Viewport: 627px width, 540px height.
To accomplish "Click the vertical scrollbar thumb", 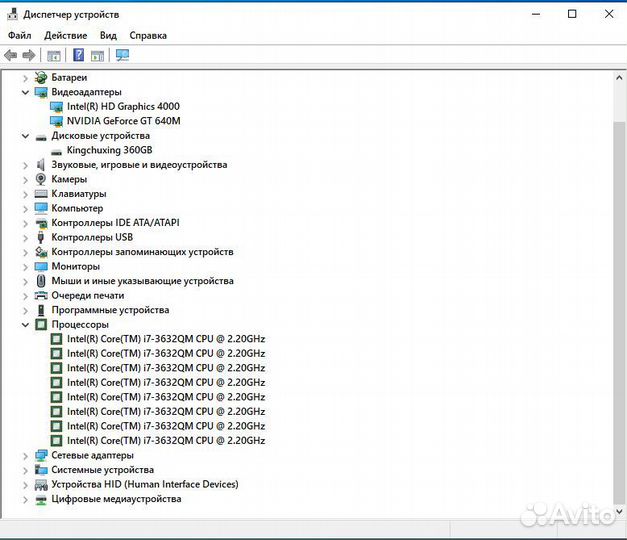I will click(619, 312).
